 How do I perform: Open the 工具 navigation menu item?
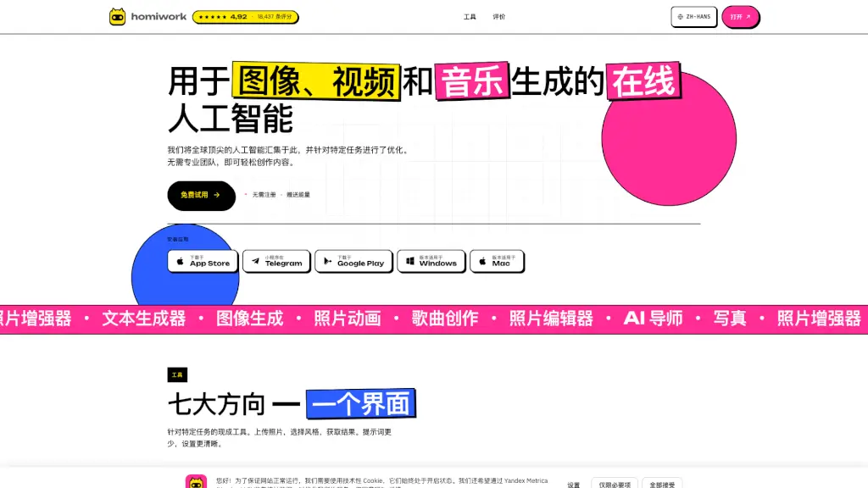click(470, 17)
